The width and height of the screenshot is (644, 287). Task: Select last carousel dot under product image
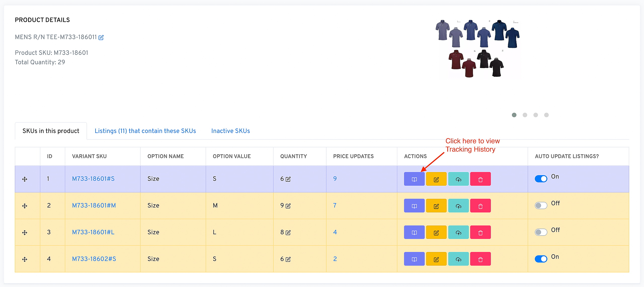click(x=546, y=115)
